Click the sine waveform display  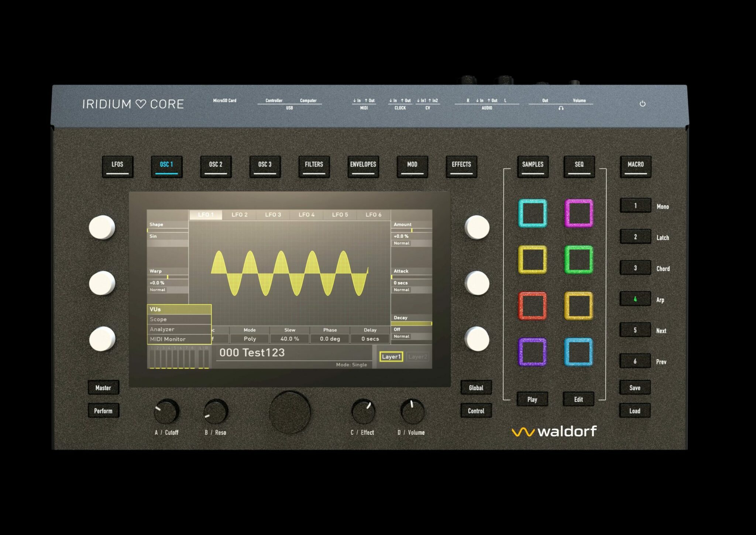(x=290, y=273)
